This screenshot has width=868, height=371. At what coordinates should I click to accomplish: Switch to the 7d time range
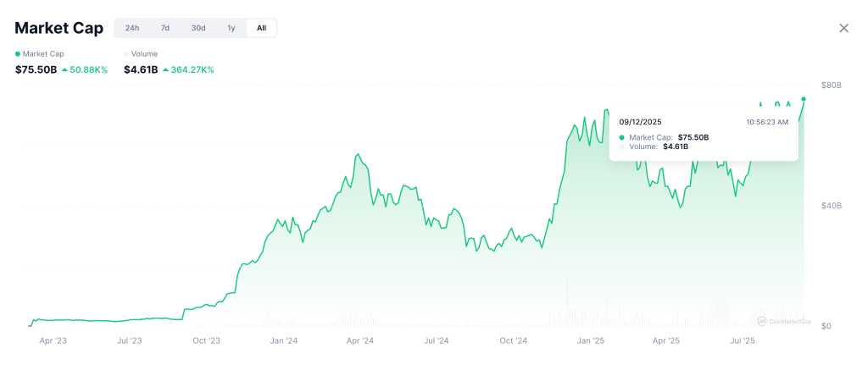tap(165, 28)
